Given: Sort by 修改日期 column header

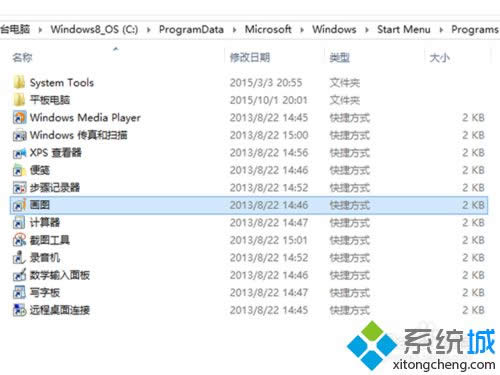Looking at the screenshot, I should 250,58.
